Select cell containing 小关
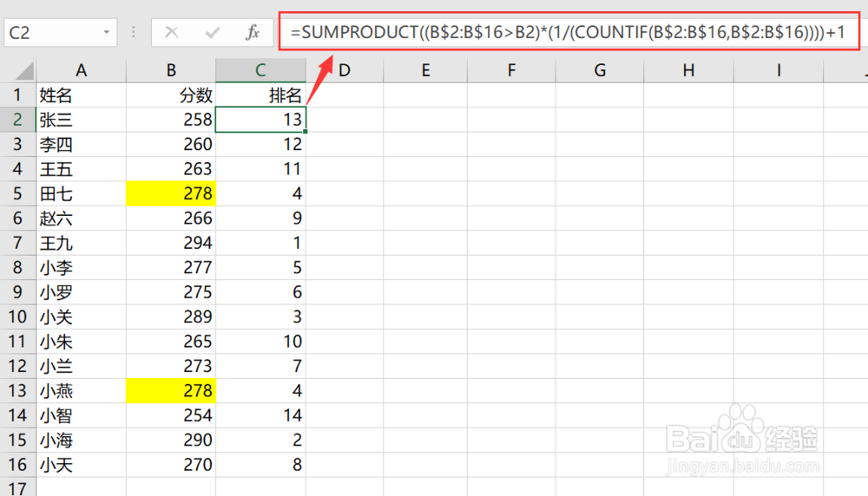The image size is (868, 496). coord(81,317)
